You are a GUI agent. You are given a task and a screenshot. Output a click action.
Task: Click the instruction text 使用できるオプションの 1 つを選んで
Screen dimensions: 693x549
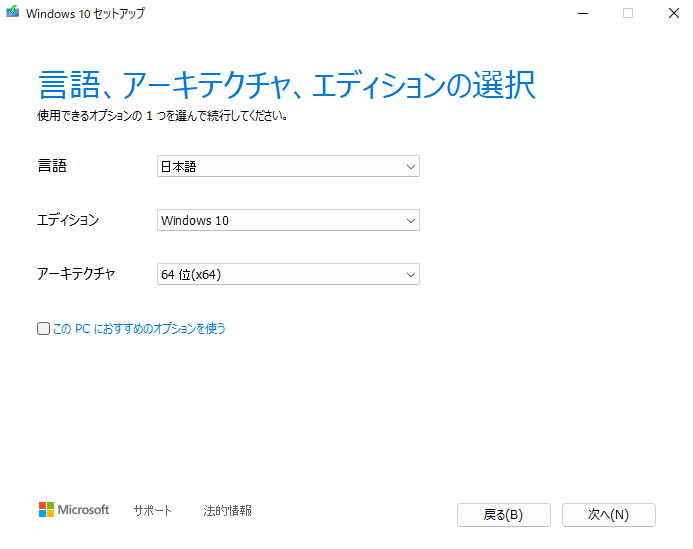point(124,116)
